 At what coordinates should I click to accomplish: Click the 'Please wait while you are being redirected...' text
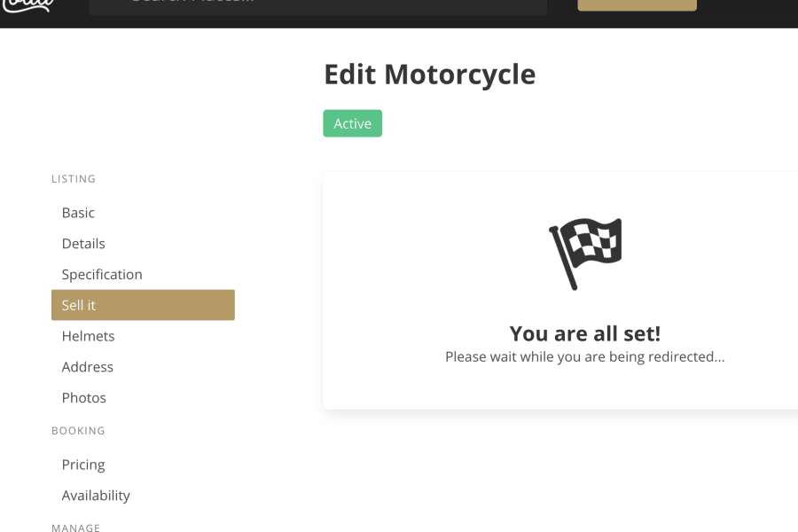coord(585,356)
